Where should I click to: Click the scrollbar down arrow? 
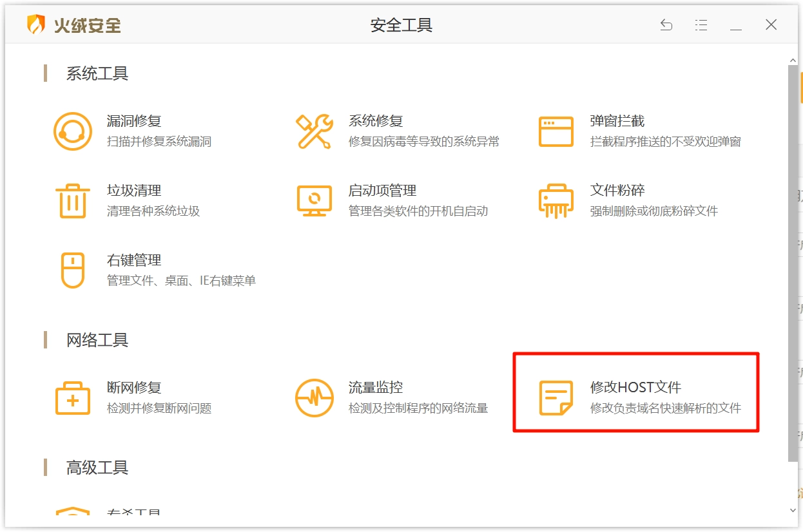click(793, 511)
